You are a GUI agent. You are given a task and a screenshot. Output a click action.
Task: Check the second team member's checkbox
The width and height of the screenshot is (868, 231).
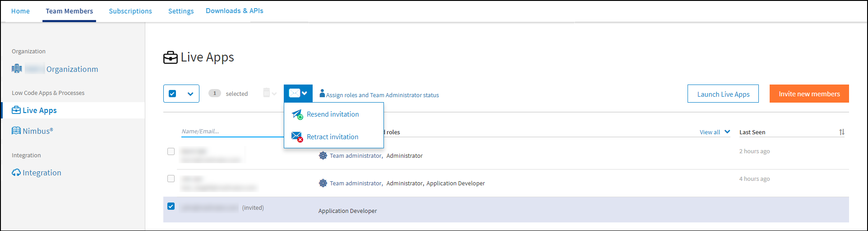(x=171, y=179)
